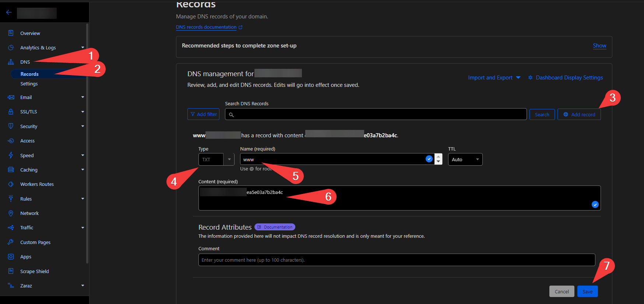Open the record Type dropdown
The image size is (644, 304).
click(216, 159)
